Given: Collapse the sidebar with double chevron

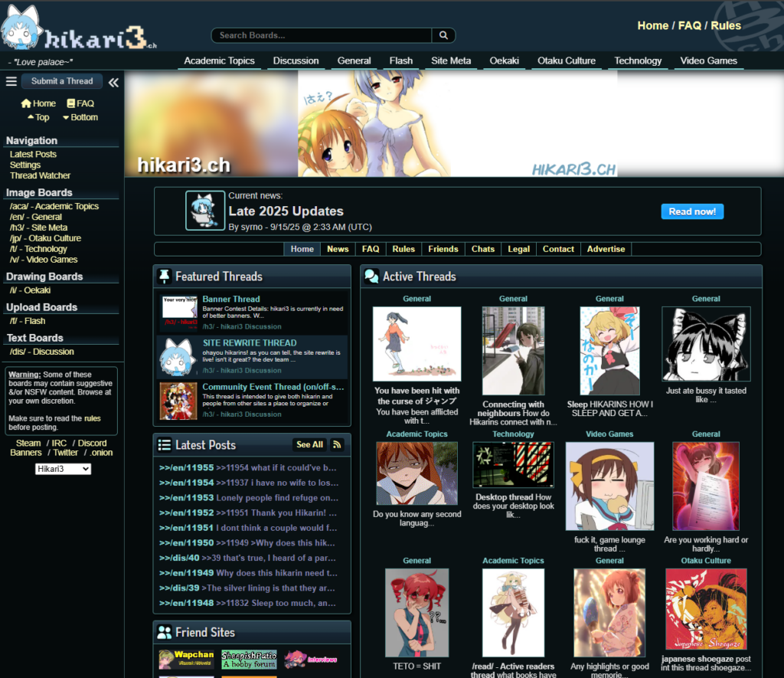Looking at the screenshot, I should [113, 82].
